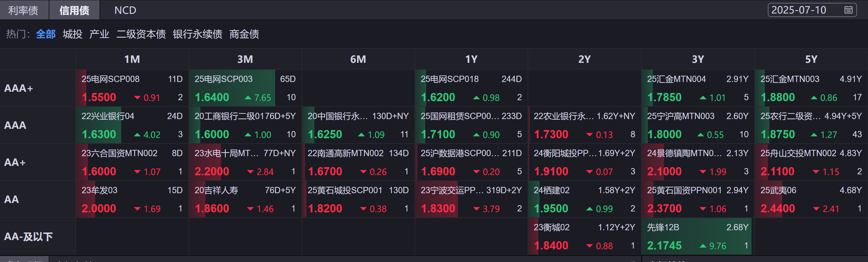The image size is (868, 262).
Task: Open the 25电网SCP008 bond cell
Action: [x=132, y=88]
